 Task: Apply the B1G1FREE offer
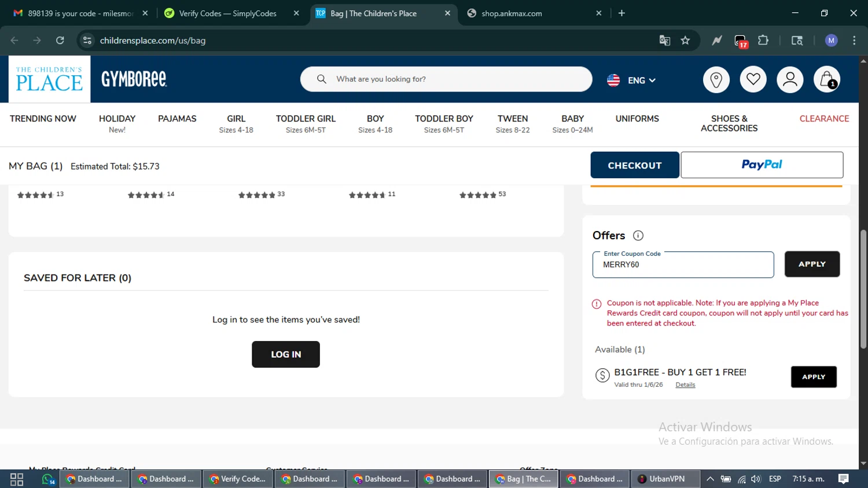(x=814, y=377)
